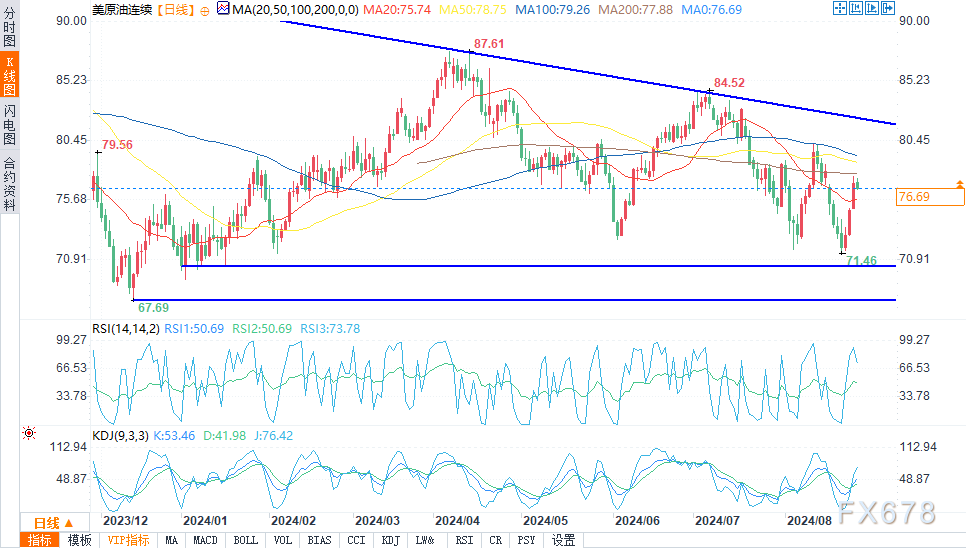The width and height of the screenshot is (966, 548).
Task: Click the 美原油连续 contract title
Action: click(x=121, y=10)
